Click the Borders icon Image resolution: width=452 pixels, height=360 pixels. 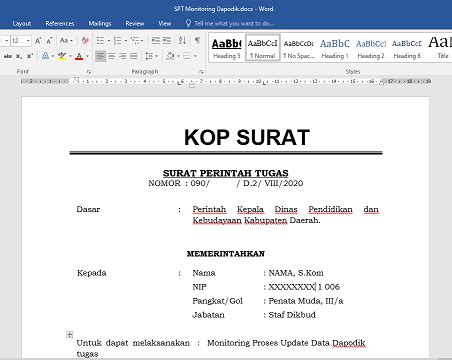point(187,56)
